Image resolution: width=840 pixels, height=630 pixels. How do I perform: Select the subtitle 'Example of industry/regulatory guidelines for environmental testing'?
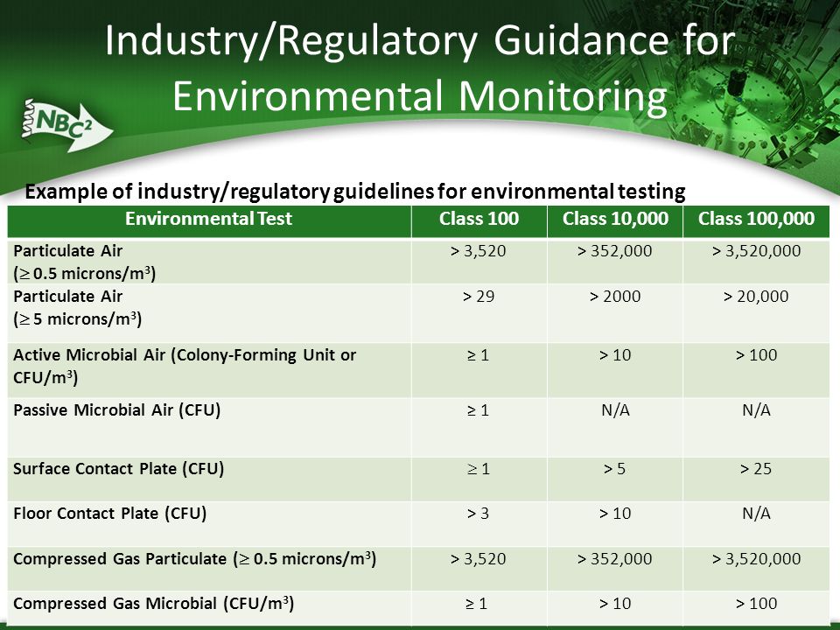point(355,192)
